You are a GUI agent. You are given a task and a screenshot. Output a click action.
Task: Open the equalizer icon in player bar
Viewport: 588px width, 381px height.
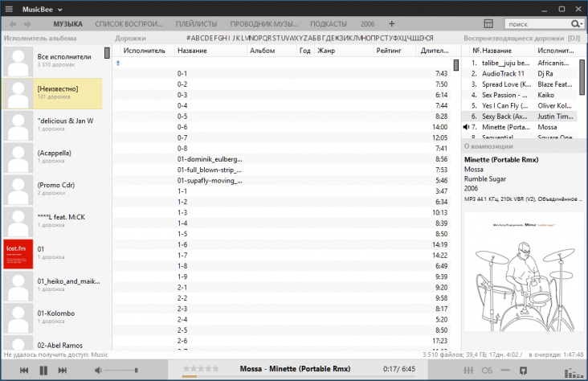click(x=468, y=370)
